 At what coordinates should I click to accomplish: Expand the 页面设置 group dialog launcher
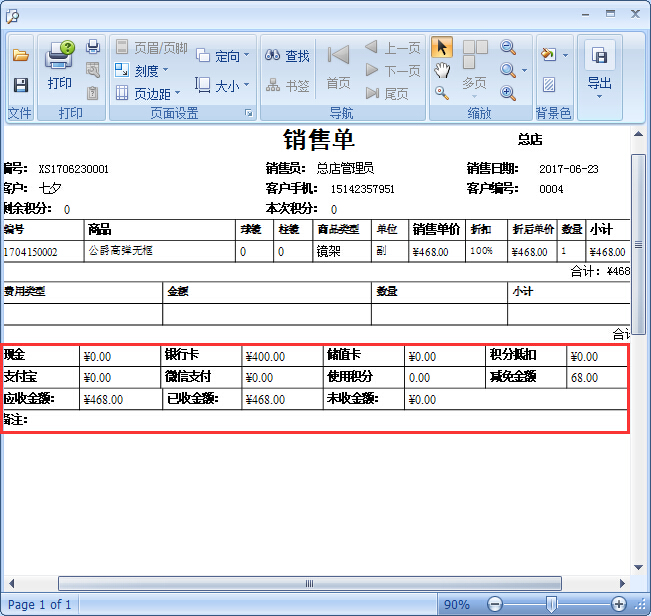click(x=248, y=114)
